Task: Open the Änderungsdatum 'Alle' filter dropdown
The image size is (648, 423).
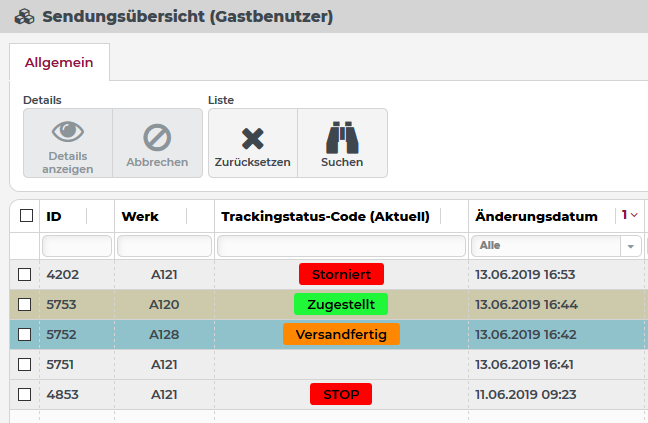Action: tap(630, 246)
